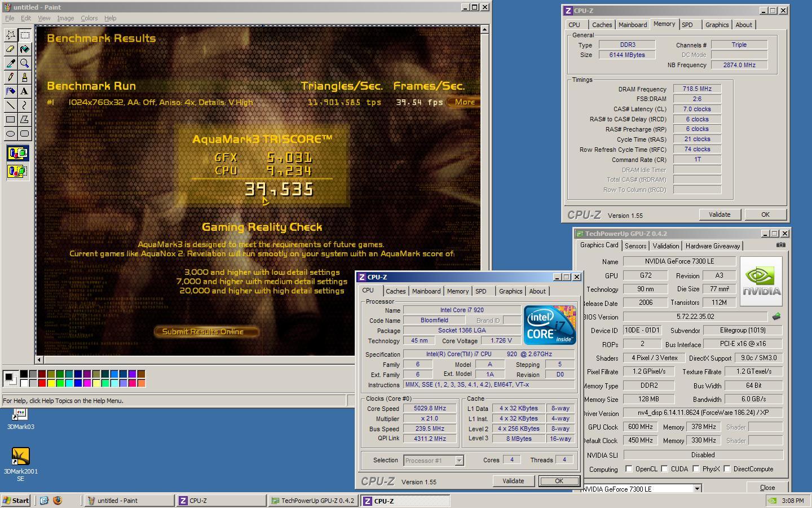Screen dimensions: 812x508
Task: Select the Polygon shape tool
Action: (25, 120)
